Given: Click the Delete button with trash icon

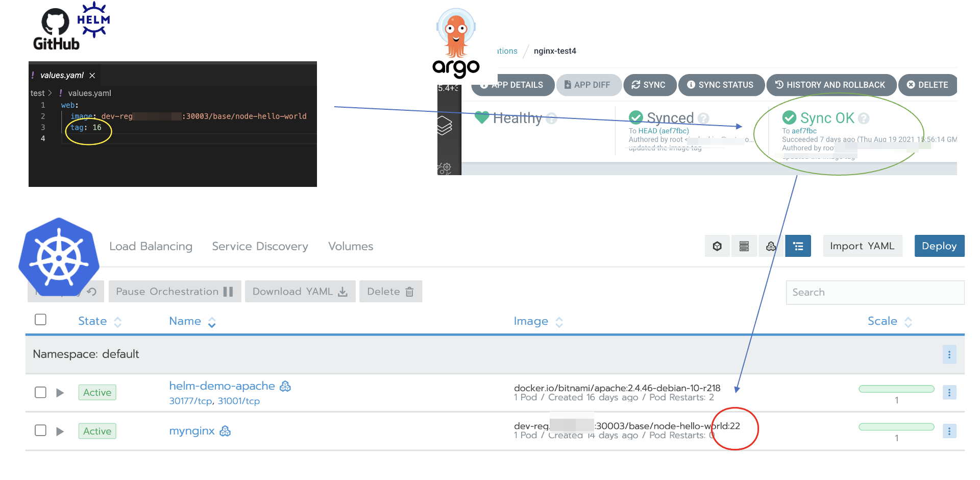Looking at the screenshot, I should [x=390, y=292].
